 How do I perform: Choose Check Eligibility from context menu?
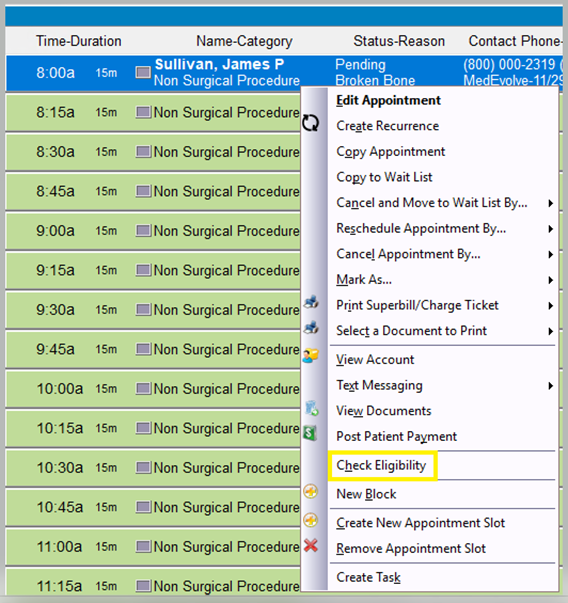tap(381, 465)
